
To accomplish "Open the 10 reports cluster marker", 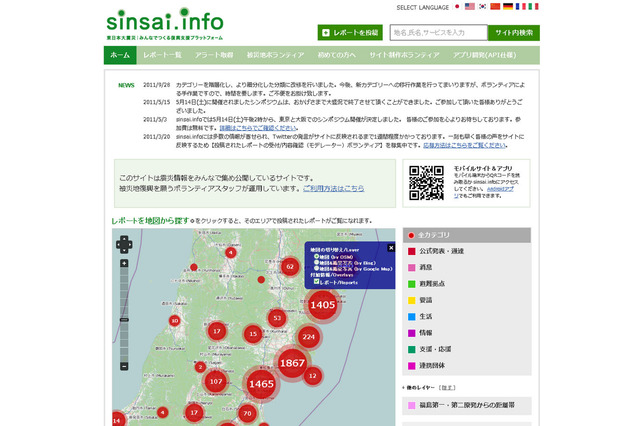I will (x=175, y=321).
